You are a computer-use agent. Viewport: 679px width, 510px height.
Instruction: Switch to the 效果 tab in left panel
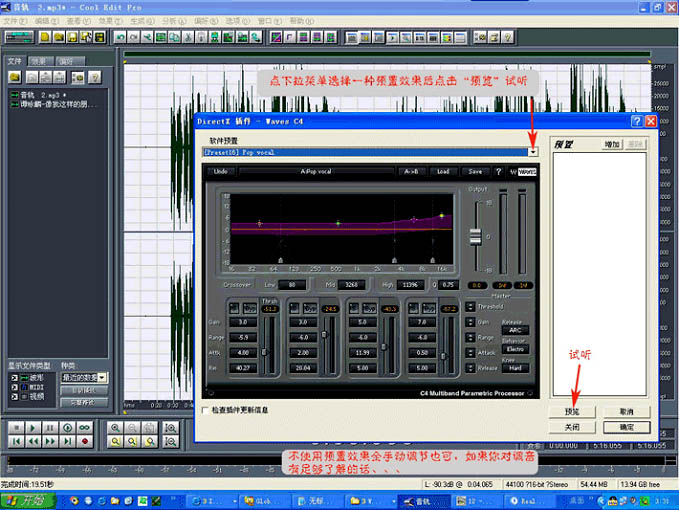[x=38, y=61]
